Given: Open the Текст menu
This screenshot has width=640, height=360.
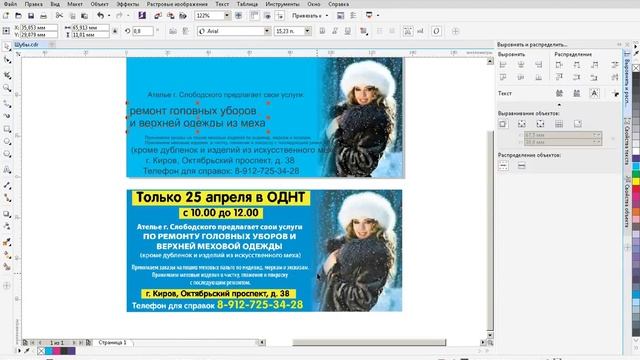Looking at the screenshot, I should pos(222,4).
